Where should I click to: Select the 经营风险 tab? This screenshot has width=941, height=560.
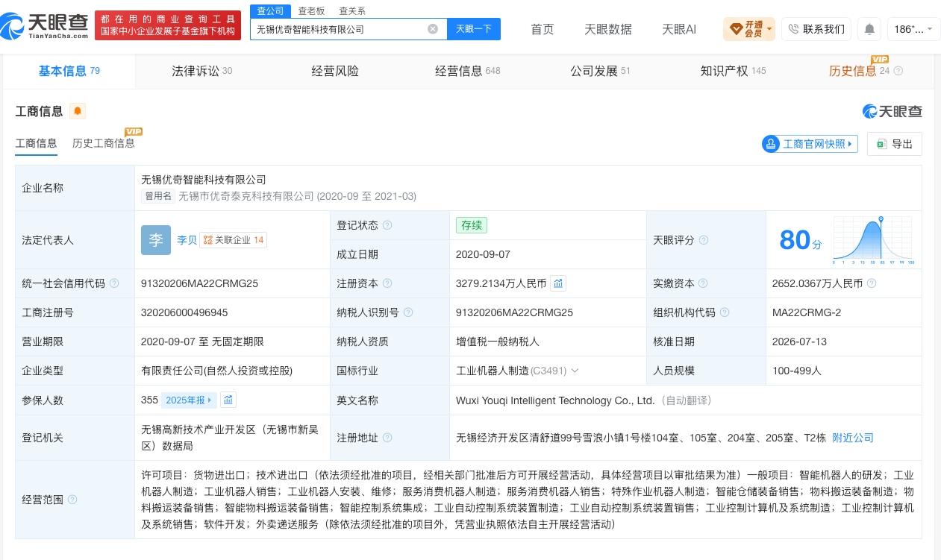click(335, 71)
